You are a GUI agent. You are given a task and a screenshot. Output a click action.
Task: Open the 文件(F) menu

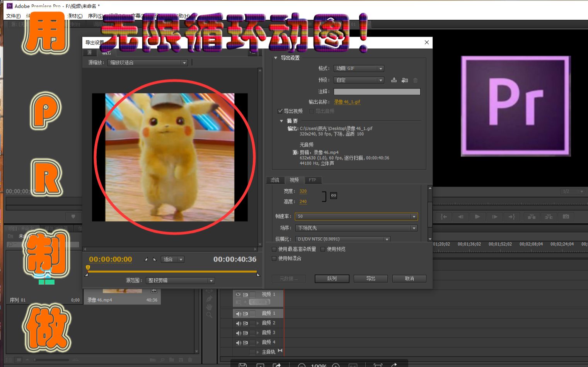point(14,16)
